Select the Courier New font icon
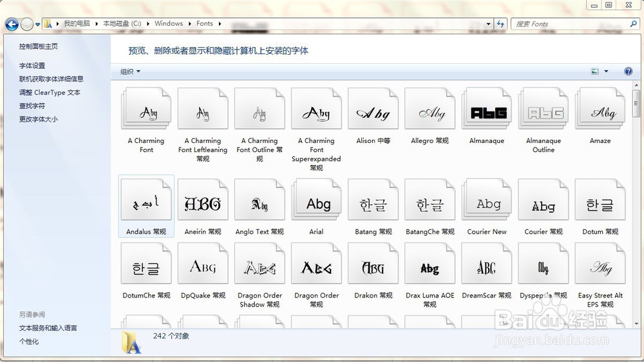The width and height of the screenshot is (644, 362). (486, 200)
